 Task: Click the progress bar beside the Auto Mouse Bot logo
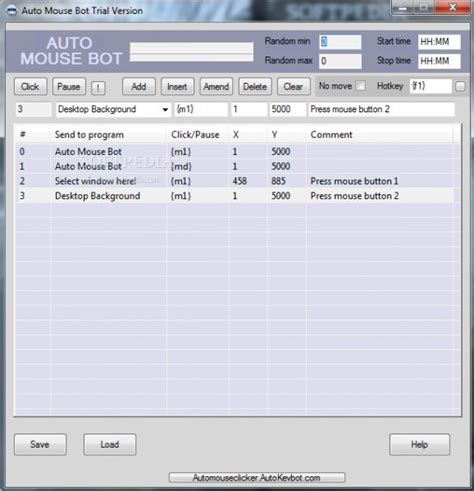pyautogui.click(x=191, y=52)
